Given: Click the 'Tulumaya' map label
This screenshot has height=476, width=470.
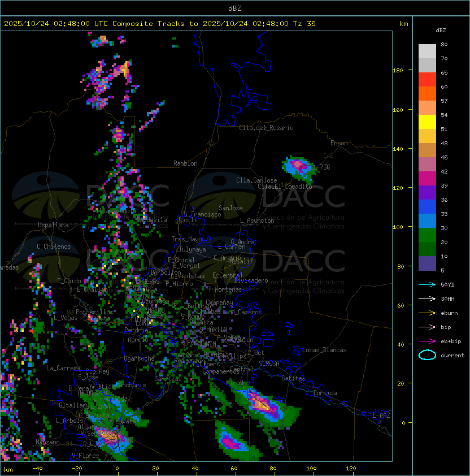Looking at the screenshot, I should (193, 249).
